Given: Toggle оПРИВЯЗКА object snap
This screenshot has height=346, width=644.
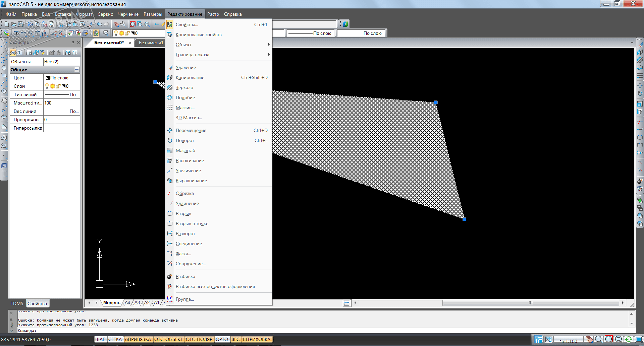Looking at the screenshot, I should coord(138,339).
